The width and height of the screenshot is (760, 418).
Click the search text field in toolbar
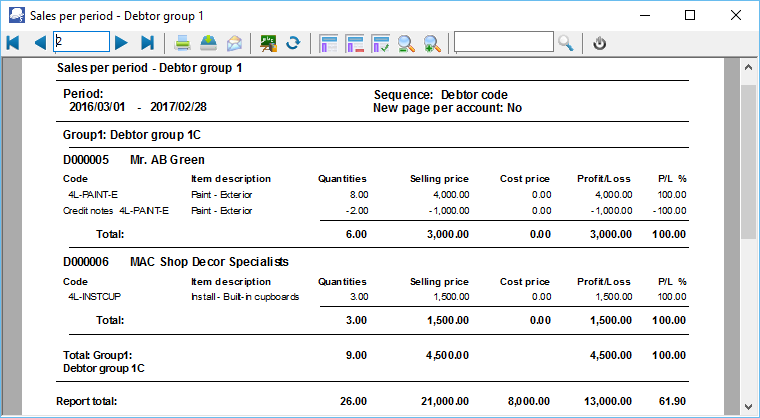[504, 42]
